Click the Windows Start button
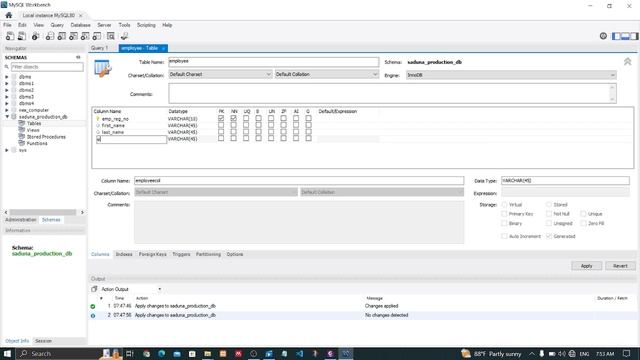 [7, 353]
